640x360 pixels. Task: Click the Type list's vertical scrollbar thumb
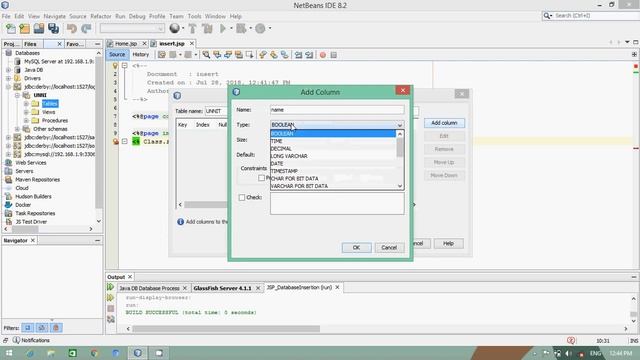click(x=400, y=147)
